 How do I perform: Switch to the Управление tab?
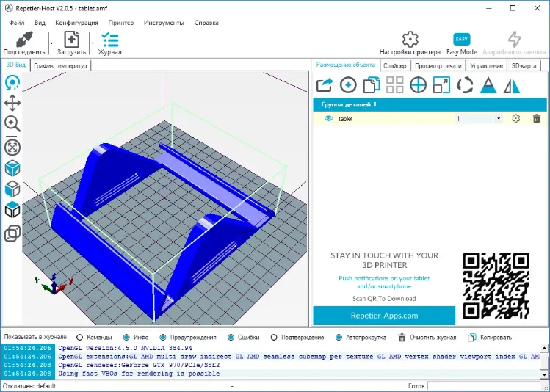[487, 65]
